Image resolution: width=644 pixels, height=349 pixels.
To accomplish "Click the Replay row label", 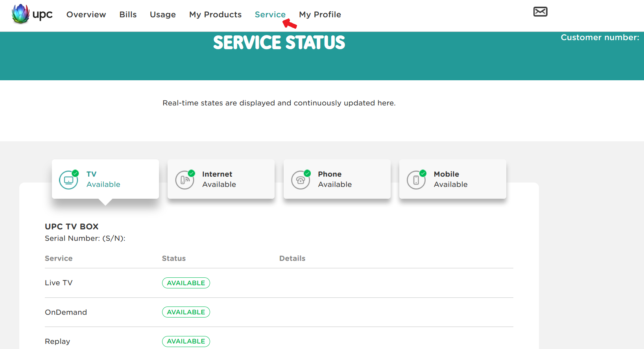I will (57, 342).
